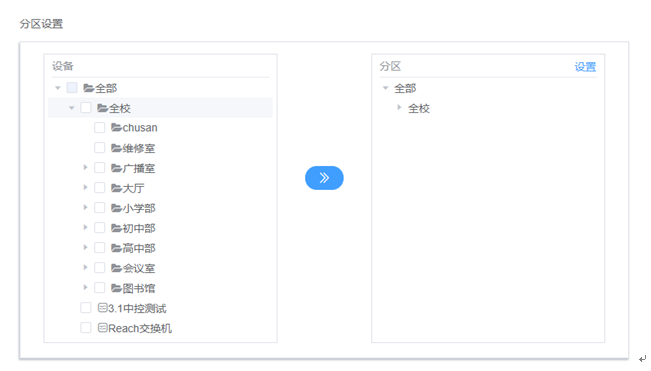Expand the 高中部 folder

pos(86,248)
